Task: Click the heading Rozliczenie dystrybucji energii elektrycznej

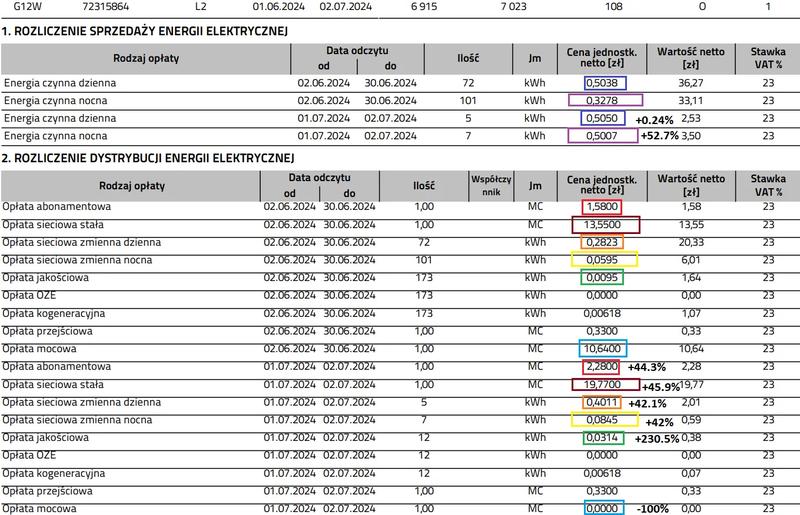Action: coord(148,158)
